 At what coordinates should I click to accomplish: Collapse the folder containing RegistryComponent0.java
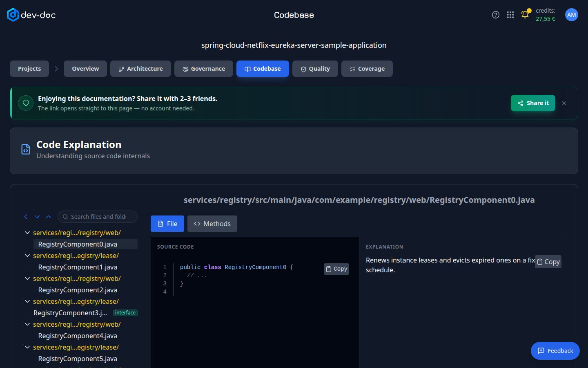pyautogui.click(x=27, y=233)
